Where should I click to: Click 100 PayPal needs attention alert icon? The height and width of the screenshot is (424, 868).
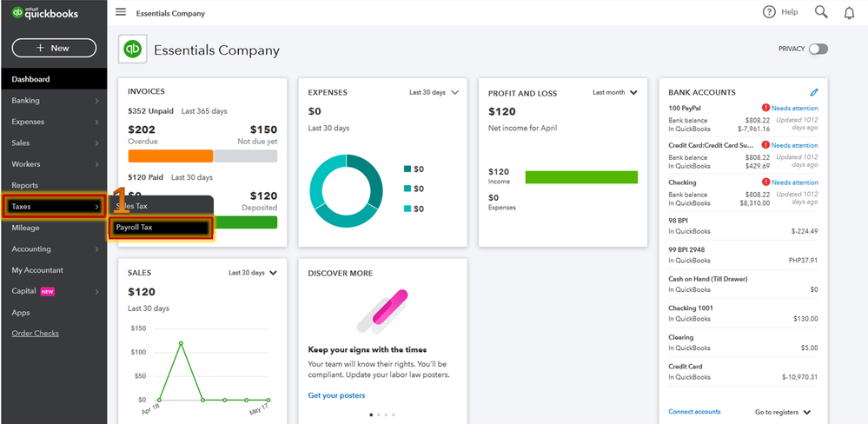point(765,108)
